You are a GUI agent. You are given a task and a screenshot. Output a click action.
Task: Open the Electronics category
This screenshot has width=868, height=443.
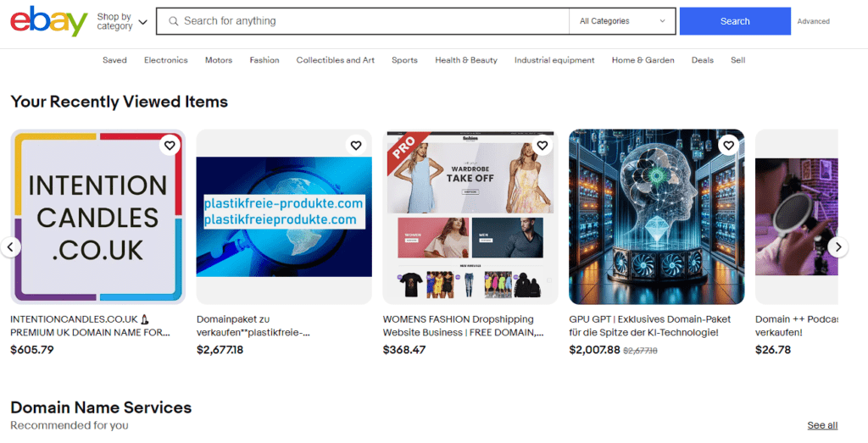tap(166, 60)
